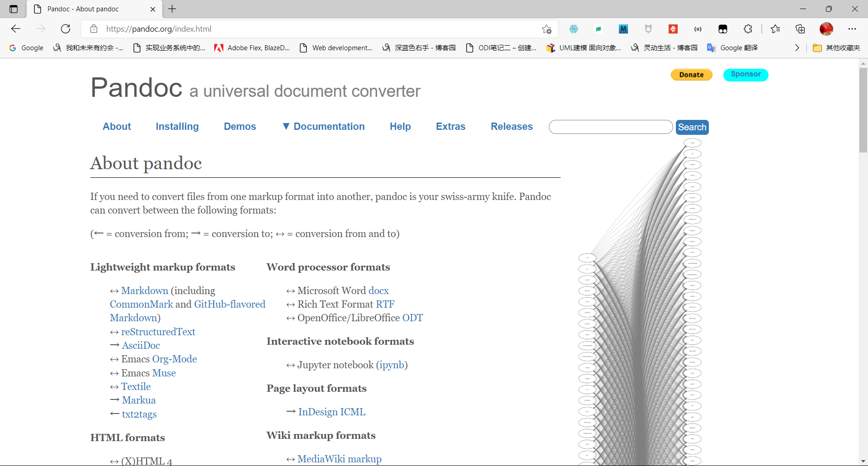The height and width of the screenshot is (466, 868).
Task: Open the Markua link
Action: [139, 400]
